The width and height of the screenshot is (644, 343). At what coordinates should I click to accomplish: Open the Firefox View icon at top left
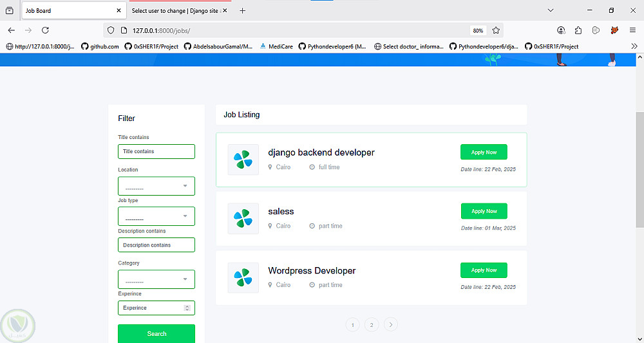10,11
